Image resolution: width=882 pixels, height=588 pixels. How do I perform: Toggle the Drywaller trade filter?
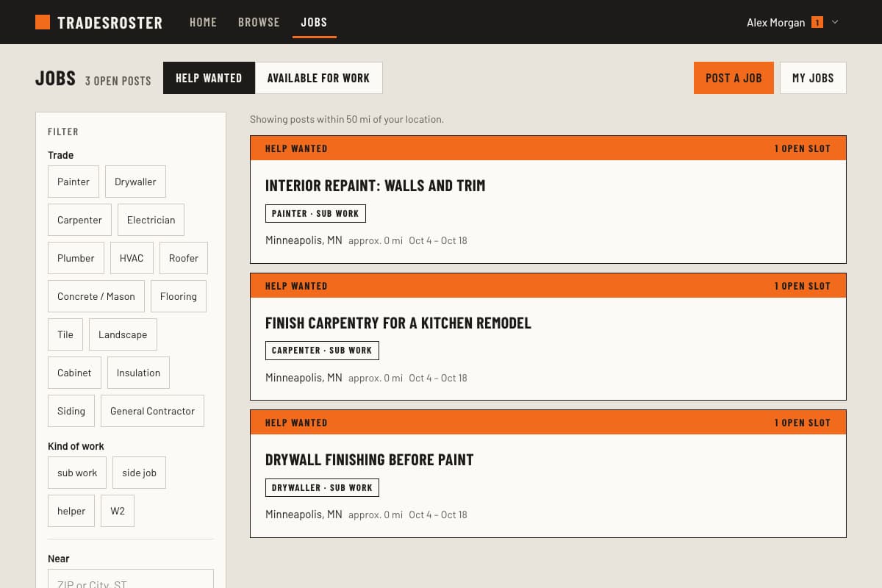[x=135, y=182]
